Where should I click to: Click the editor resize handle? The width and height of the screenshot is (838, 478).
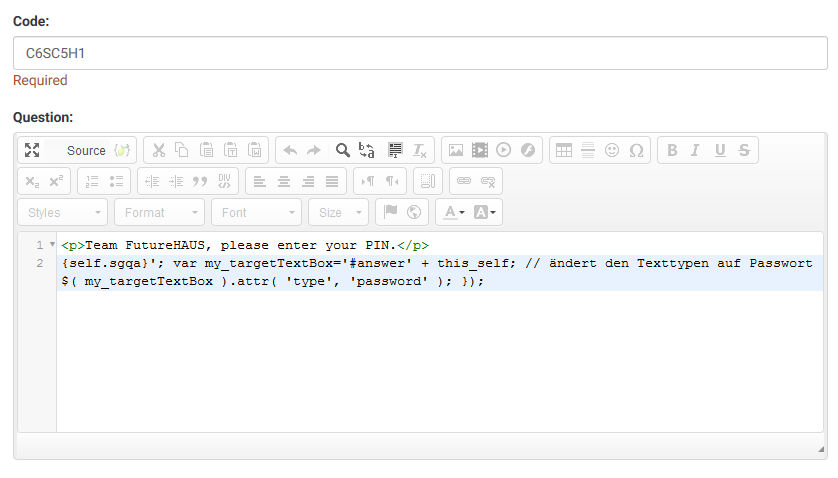[x=821, y=450]
